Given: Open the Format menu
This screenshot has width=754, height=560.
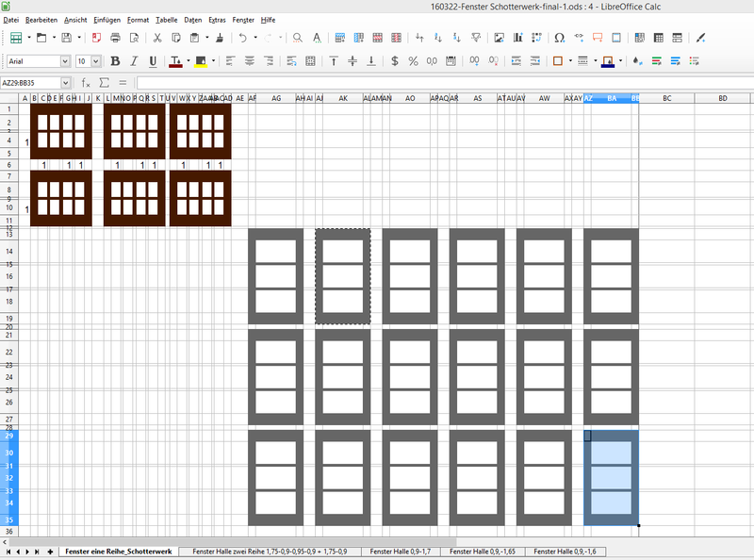Looking at the screenshot, I should [x=138, y=19].
